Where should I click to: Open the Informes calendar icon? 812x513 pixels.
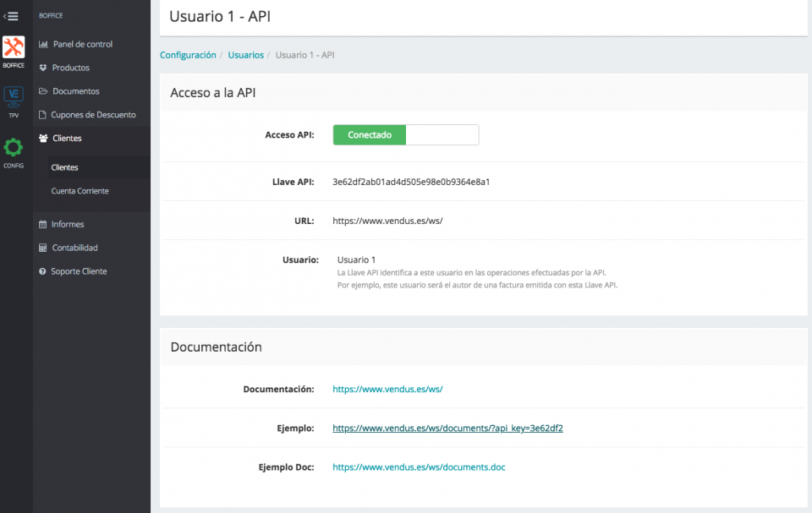coord(41,223)
